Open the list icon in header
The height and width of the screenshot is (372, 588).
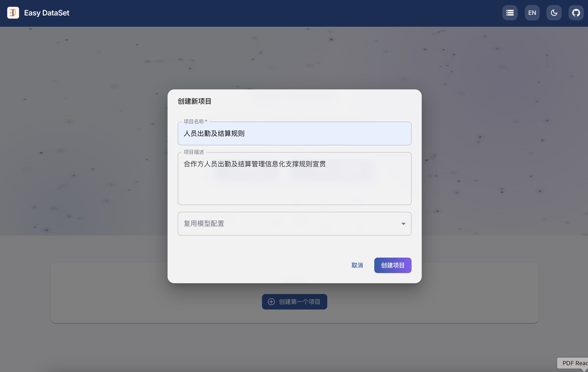[x=510, y=13]
